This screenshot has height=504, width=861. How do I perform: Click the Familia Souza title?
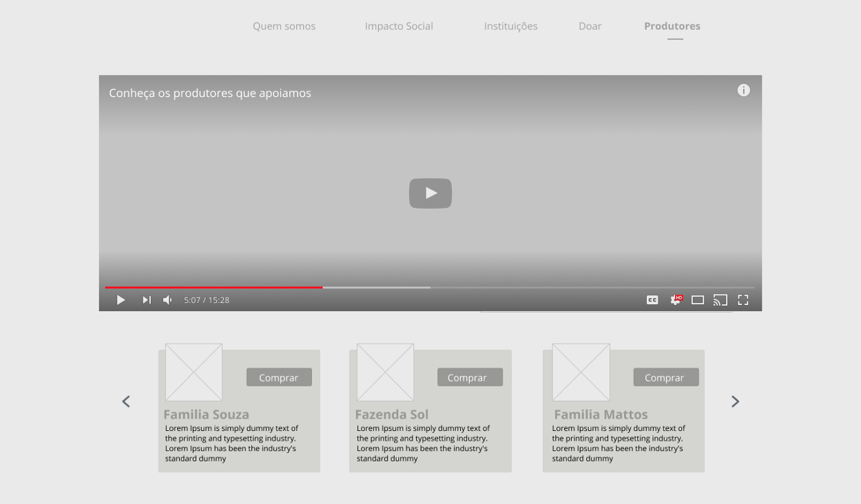(206, 414)
